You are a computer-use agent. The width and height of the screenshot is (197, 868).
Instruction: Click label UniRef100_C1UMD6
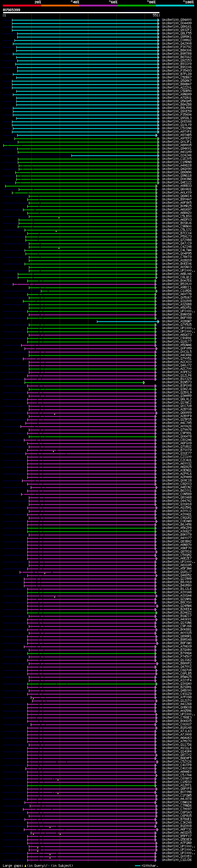point(177,291)
